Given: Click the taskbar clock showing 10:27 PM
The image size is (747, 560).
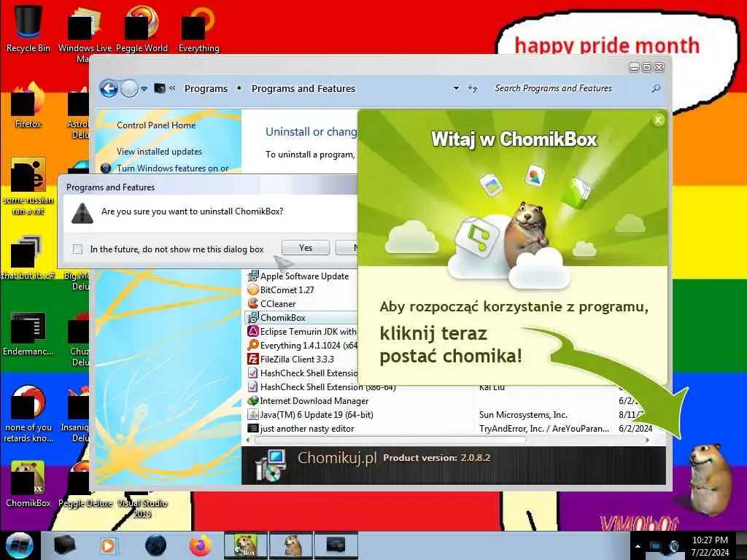Looking at the screenshot, I should pos(710,546).
